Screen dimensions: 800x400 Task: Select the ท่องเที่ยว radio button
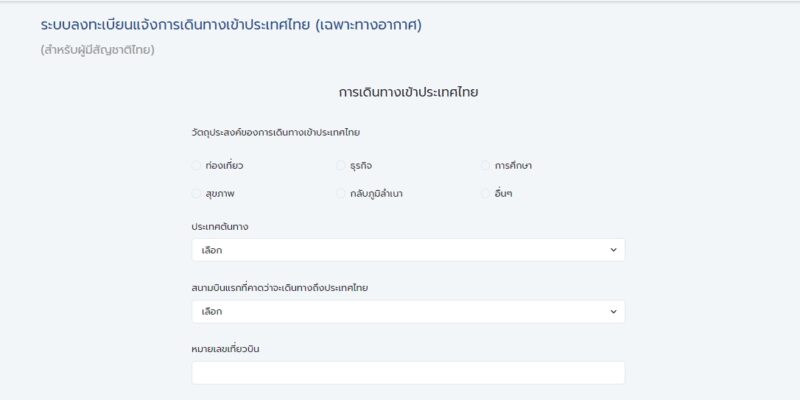pyautogui.click(x=196, y=165)
